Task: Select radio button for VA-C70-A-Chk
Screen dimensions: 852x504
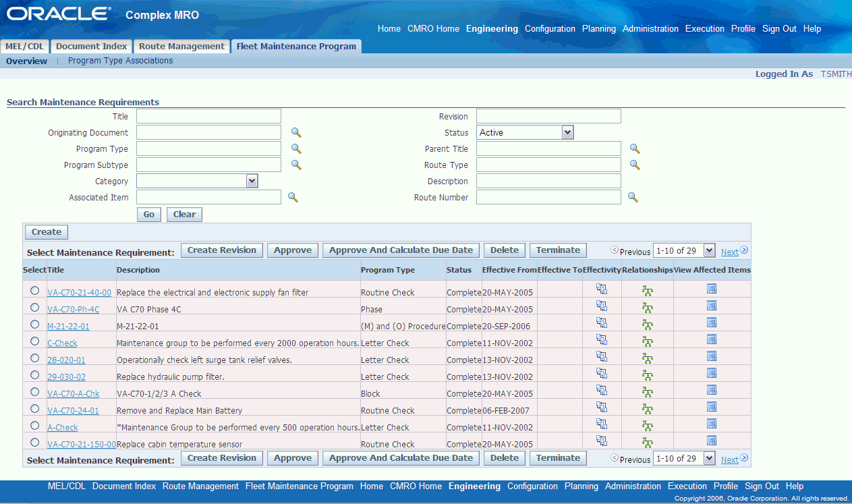Action: (x=34, y=391)
